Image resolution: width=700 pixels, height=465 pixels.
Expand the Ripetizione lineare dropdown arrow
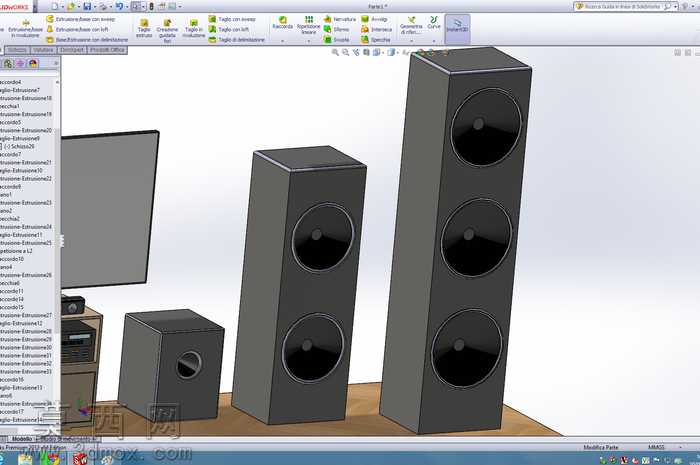tap(308, 41)
